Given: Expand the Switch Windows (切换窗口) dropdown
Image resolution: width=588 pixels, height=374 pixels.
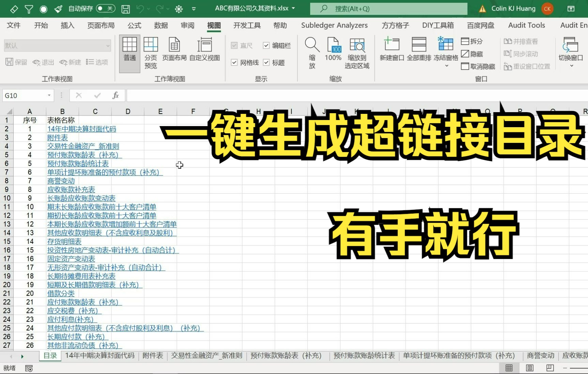Looking at the screenshot, I should click(x=572, y=66).
